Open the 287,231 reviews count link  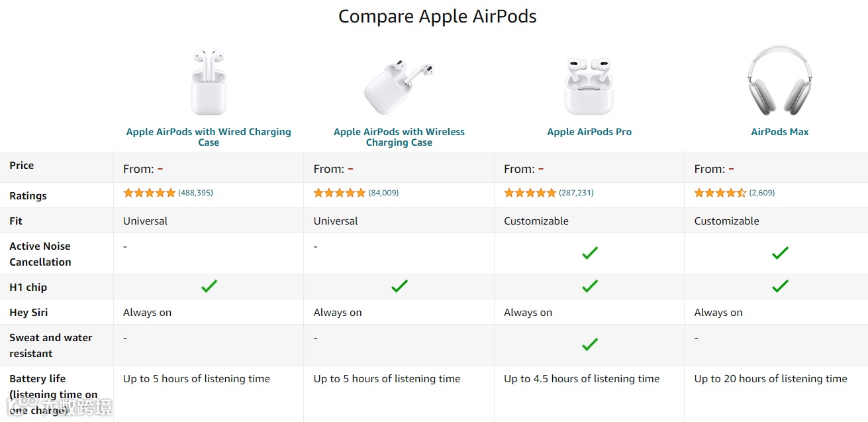point(576,193)
